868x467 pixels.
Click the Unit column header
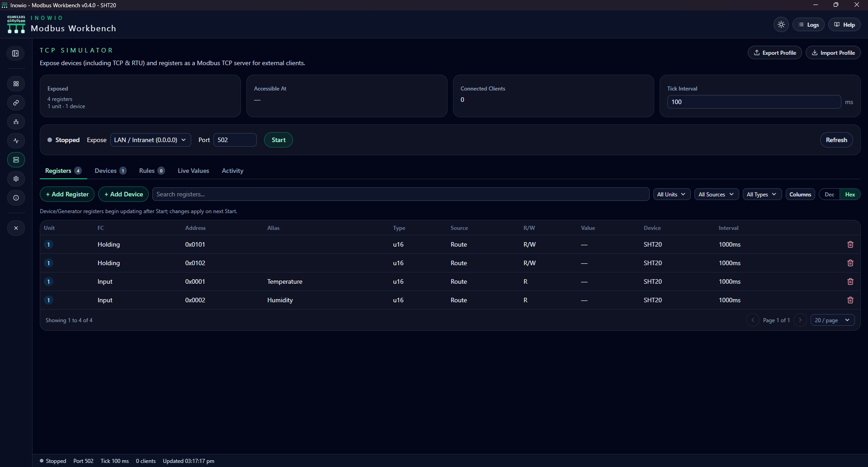pyautogui.click(x=49, y=228)
